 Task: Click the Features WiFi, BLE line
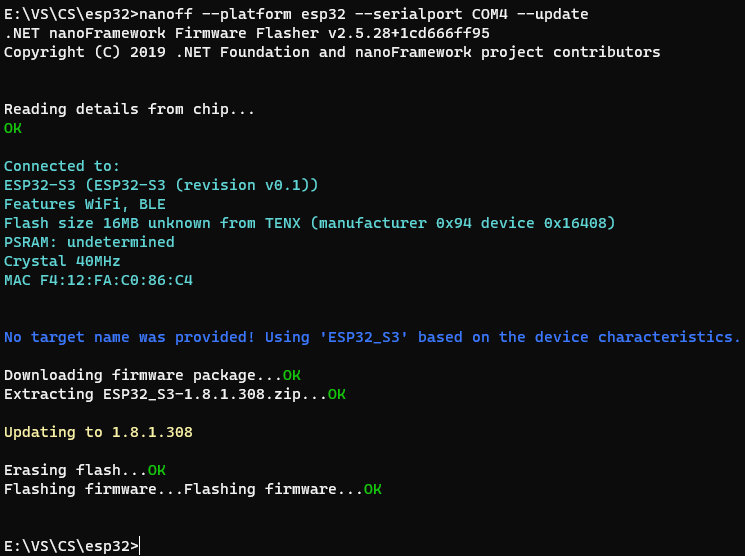tap(85, 204)
